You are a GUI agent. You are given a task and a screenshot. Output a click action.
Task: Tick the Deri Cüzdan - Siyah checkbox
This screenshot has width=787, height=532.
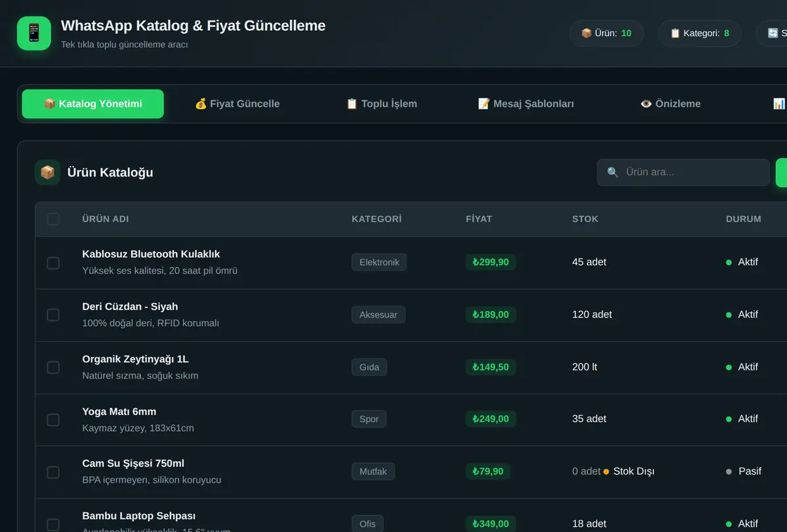[x=53, y=316]
